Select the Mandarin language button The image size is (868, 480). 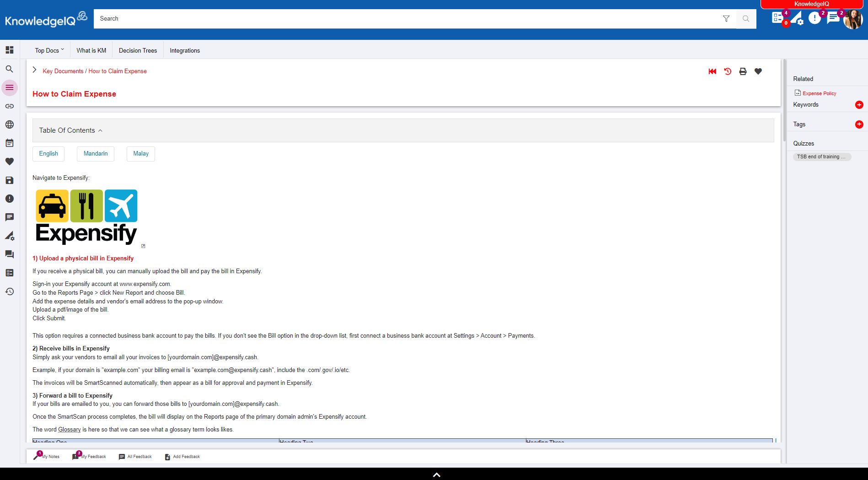95,154
